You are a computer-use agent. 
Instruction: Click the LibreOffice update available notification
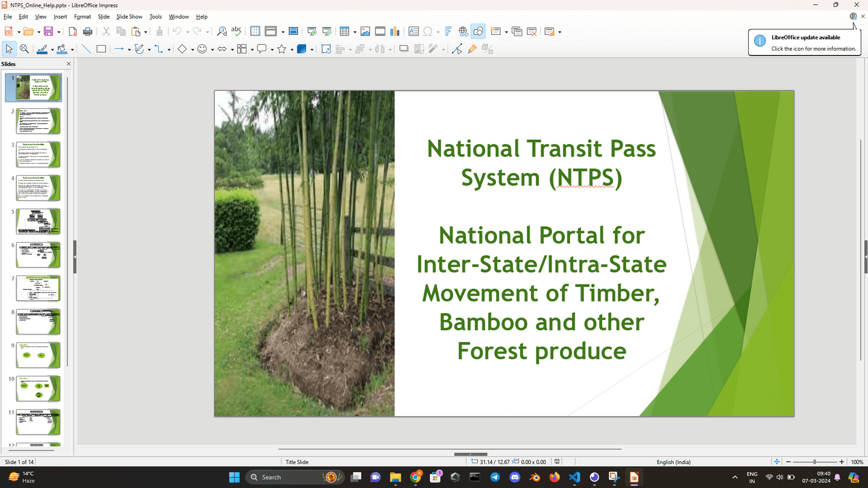[x=805, y=42]
